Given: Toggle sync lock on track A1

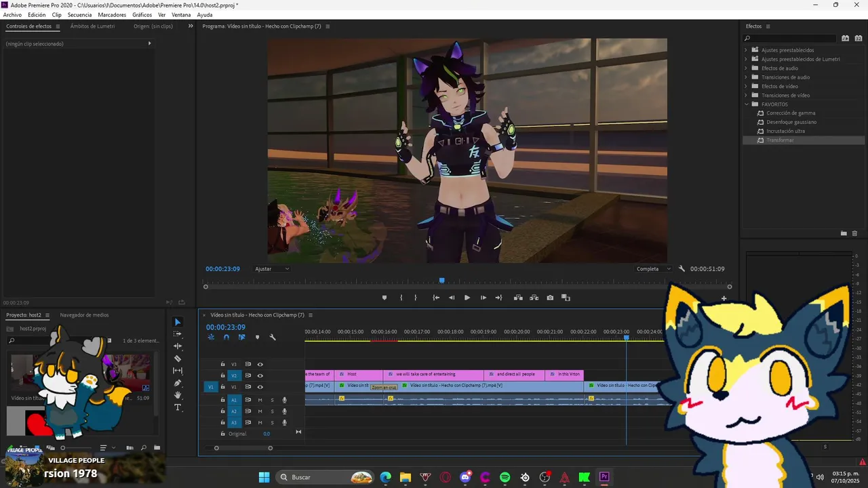Looking at the screenshot, I should [248, 400].
